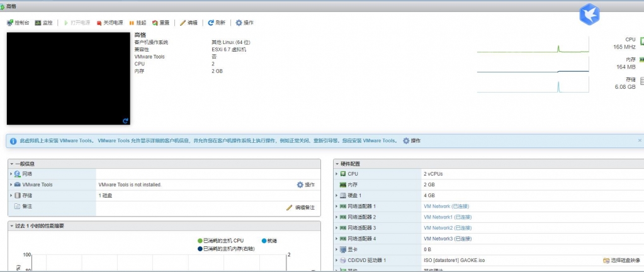
Task: Click the blue bird hexagon logo
Action: coord(589,14)
